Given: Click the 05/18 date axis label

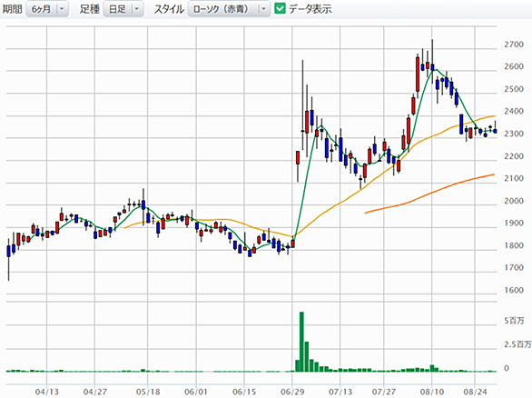Looking at the screenshot, I should [x=148, y=392].
